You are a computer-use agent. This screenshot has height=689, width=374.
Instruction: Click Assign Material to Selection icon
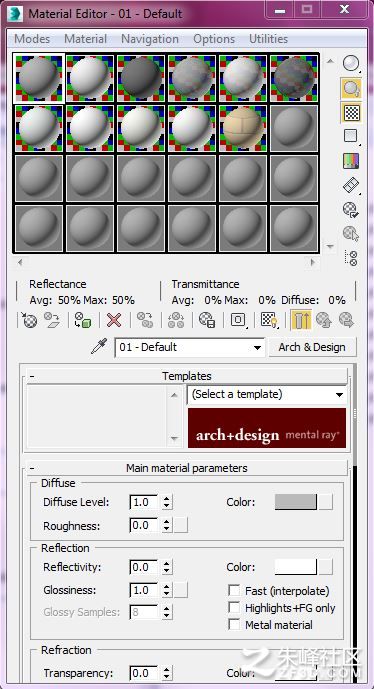[82, 320]
